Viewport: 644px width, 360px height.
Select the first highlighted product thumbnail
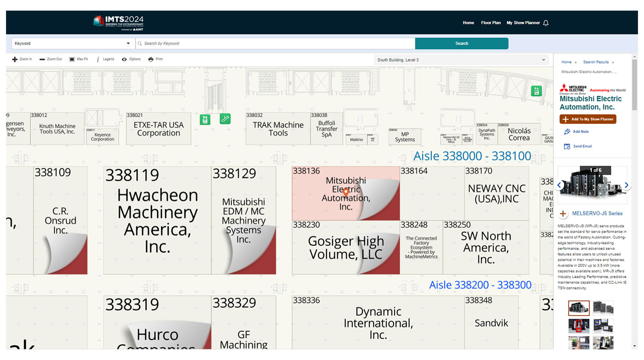(579, 308)
